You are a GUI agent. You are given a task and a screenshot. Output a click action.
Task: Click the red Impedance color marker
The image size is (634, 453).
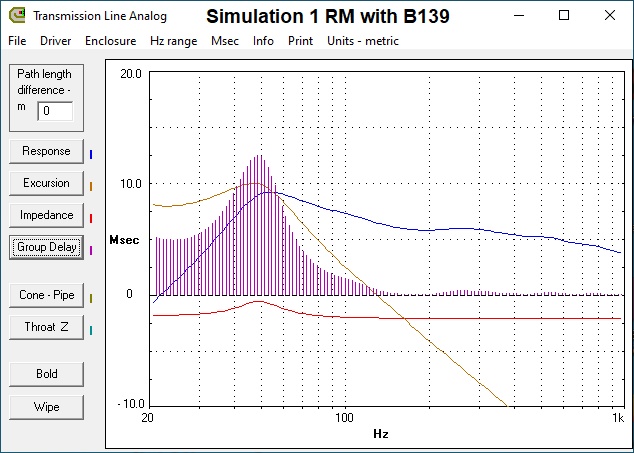(91, 218)
